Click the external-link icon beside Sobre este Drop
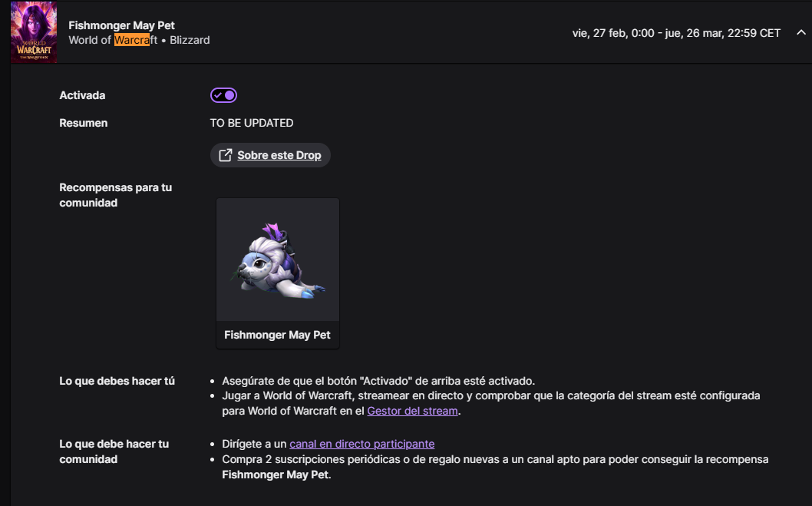The width and height of the screenshot is (812, 506). pyautogui.click(x=226, y=155)
